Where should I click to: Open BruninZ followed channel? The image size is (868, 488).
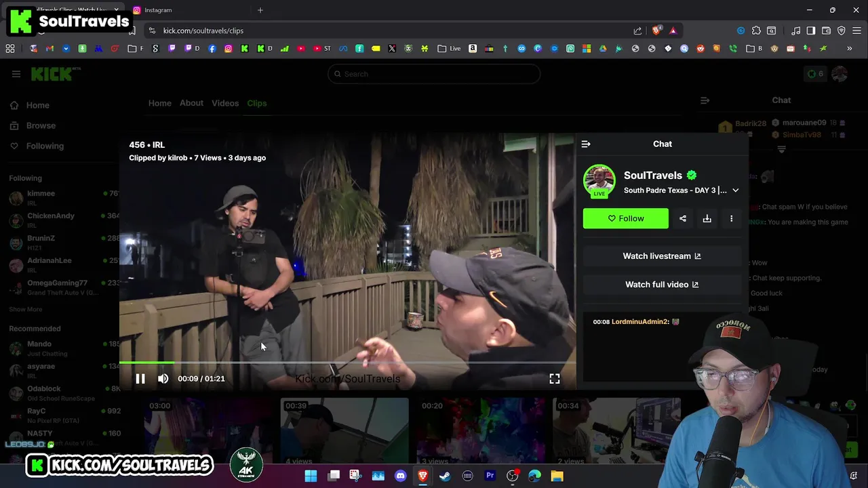(64, 242)
